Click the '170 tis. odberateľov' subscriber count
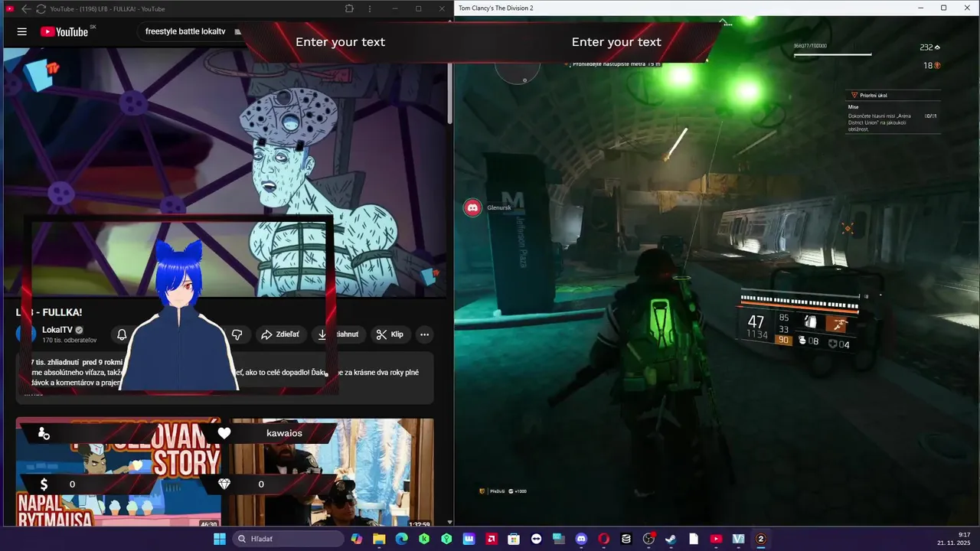Image resolution: width=980 pixels, height=551 pixels. (70, 340)
